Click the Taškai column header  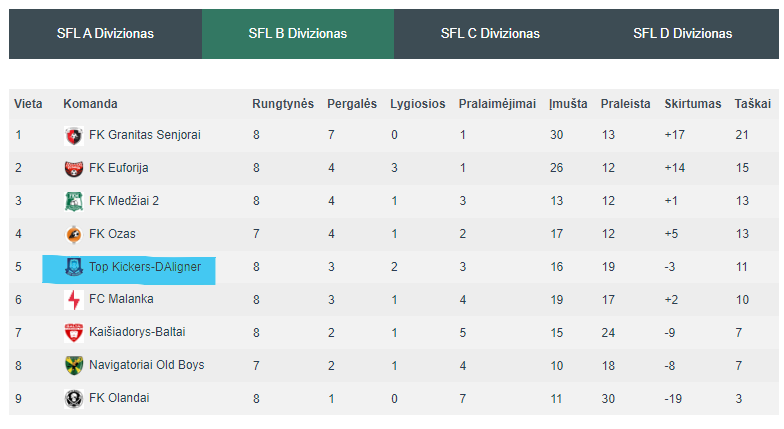[x=752, y=104]
